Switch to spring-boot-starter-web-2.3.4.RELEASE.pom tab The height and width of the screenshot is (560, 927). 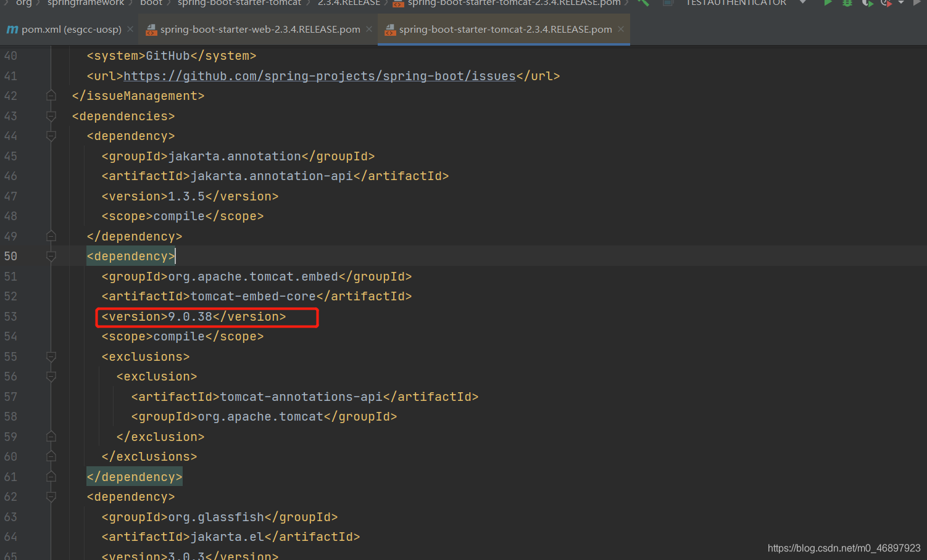260,30
